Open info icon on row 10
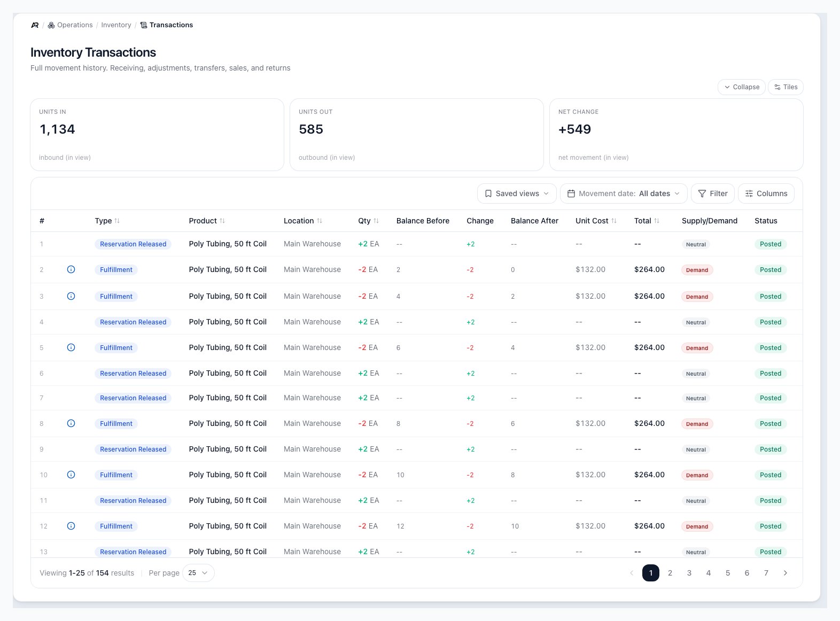The height and width of the screenshot is (621, 840). [71, 475]
